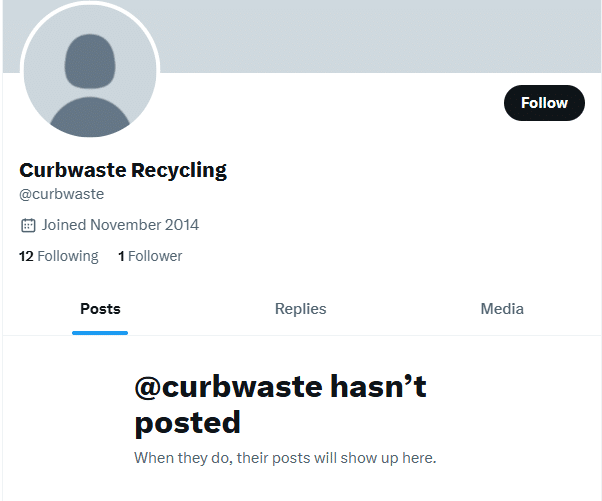This screenshot has width=602, height=501.
Task: Click the Curbwaste Recycling display name
Action: 123,170
